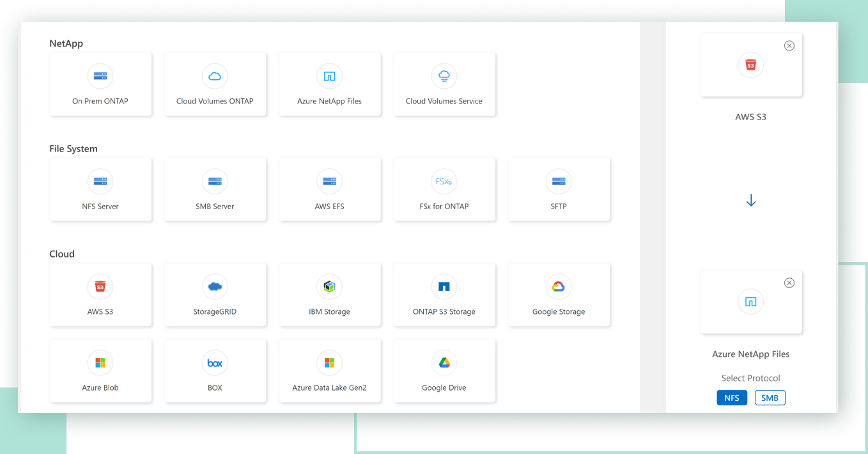Click the down arrow between source and target
The image size is (868, 454).
click(x=751, y=201)
